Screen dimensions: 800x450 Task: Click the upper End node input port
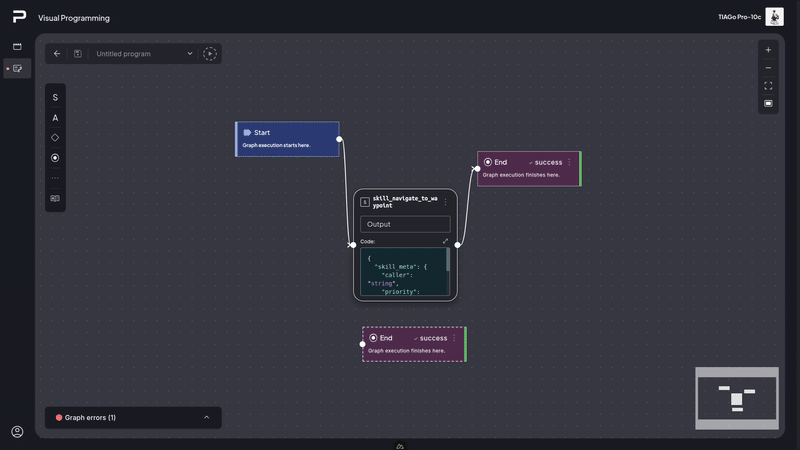477,168
